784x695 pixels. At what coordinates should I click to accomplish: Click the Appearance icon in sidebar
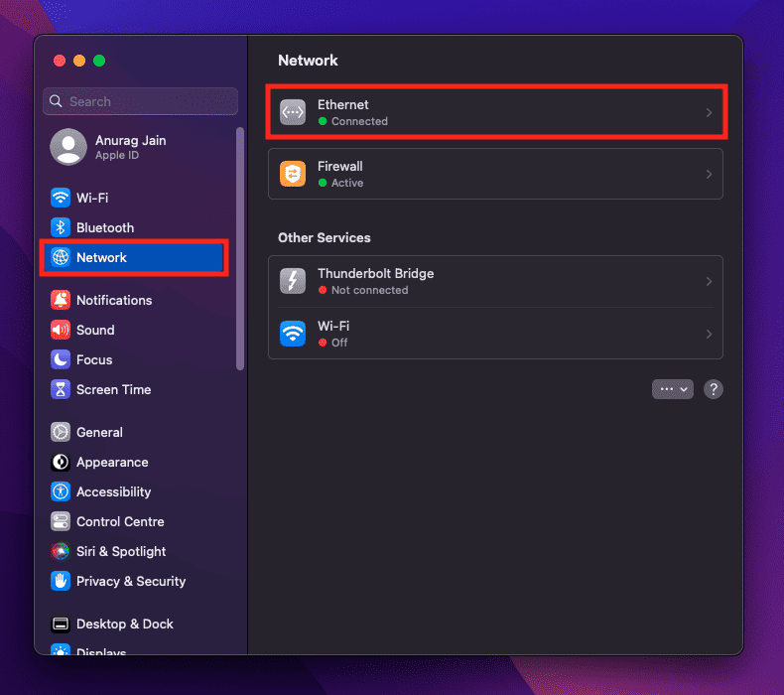click(x=60, y=463)
